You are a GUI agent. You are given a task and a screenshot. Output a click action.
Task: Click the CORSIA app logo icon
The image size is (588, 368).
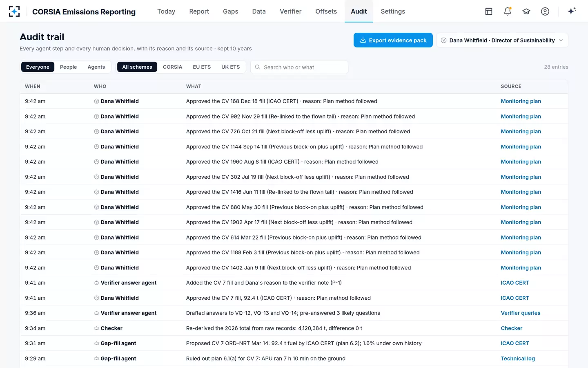click(x=14, y=11)
